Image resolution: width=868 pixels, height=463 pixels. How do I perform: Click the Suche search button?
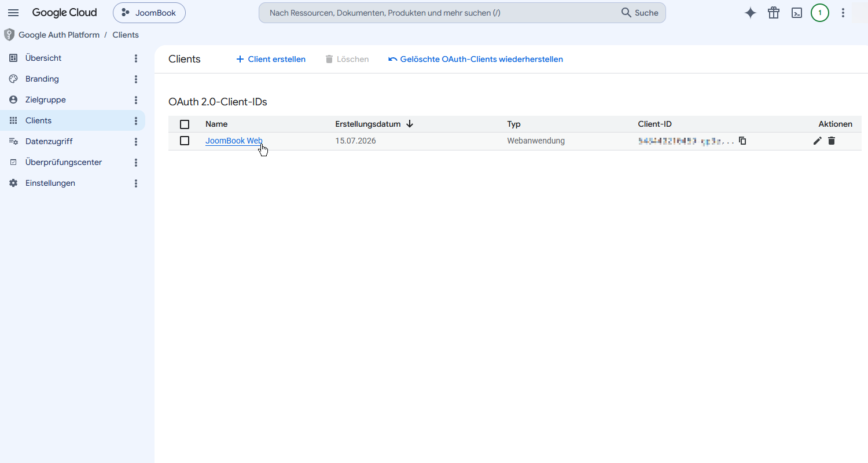click(x=640, y=13)
